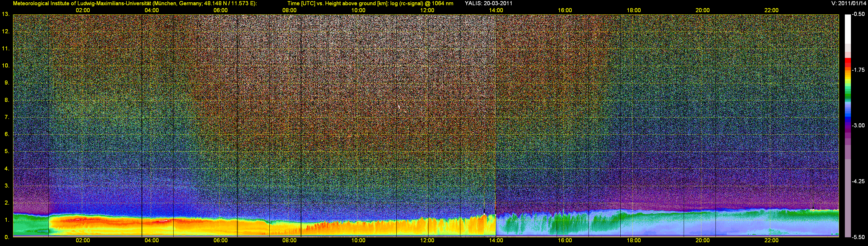Click the 2. km height axis label
Screen dimensions: 868x246
[7, 203]
